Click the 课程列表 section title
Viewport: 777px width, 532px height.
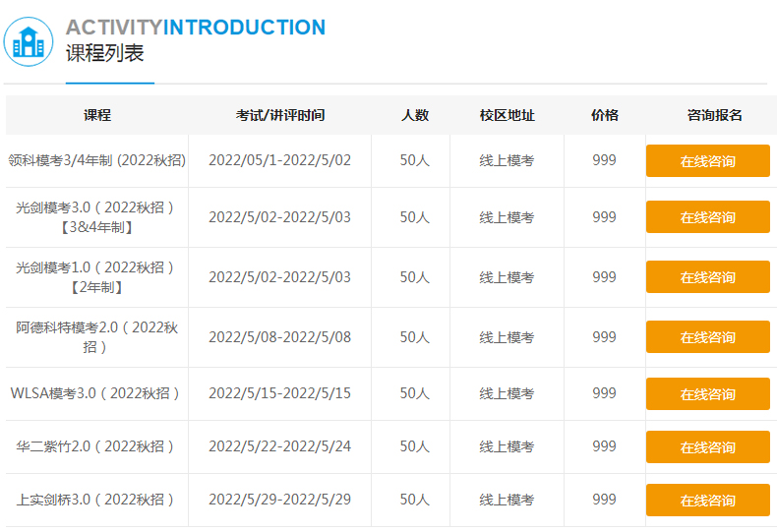(x=105, y=54)
